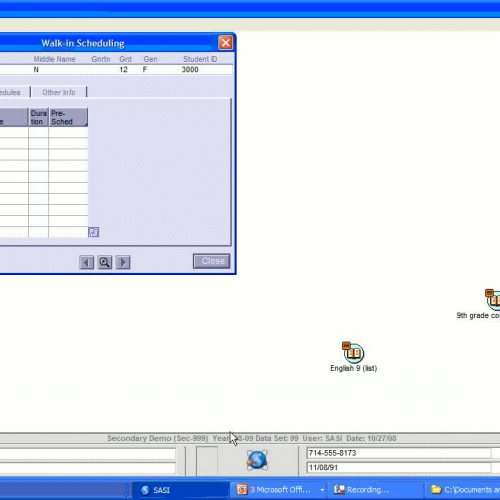Go to previous student record arrow
This screenshot has height=500, width=500.
pyautogui.click(x=87, y=262)
